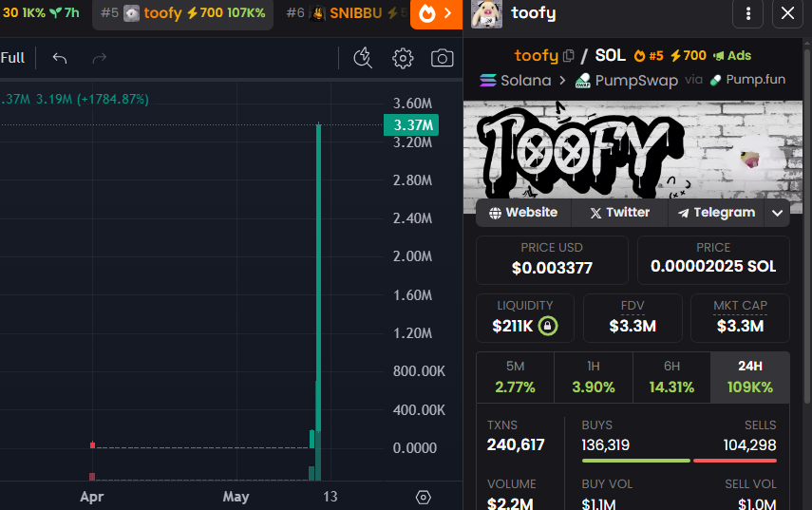Click the 3.37M current price label

click(411, 124)
